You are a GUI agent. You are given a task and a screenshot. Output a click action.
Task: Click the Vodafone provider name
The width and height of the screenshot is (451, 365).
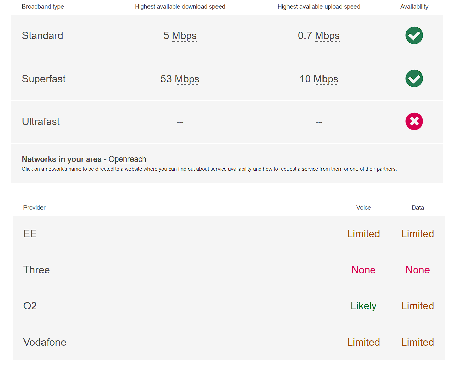coord(45,342)
